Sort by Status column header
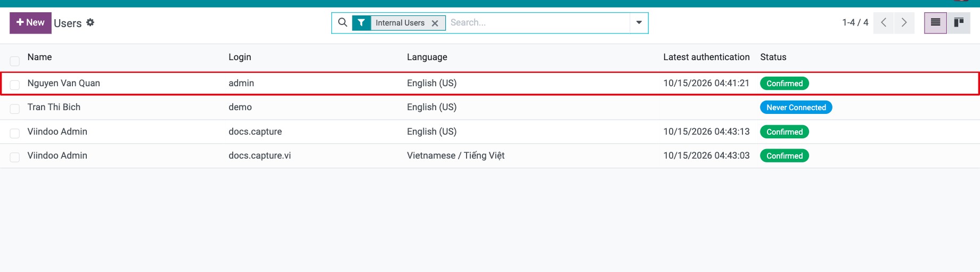 coord(773,57)
